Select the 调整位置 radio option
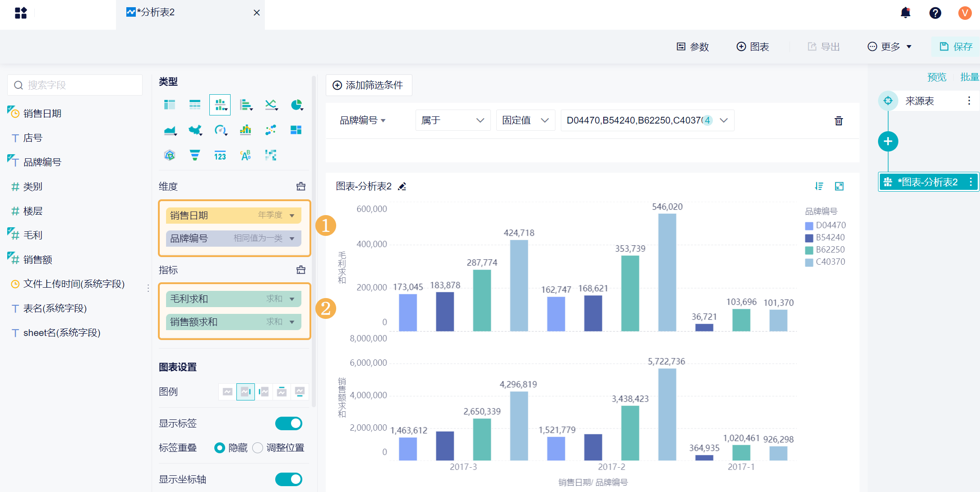The height and width of the screenshot is (492, 980). (258, 448)
